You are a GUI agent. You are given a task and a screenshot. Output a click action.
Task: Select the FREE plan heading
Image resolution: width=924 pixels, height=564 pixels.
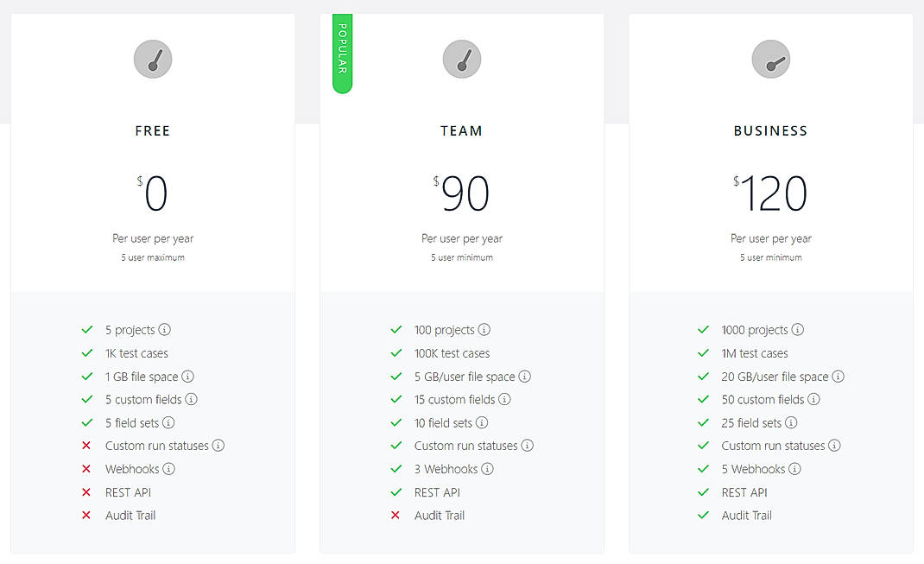(x=153, y=130)
